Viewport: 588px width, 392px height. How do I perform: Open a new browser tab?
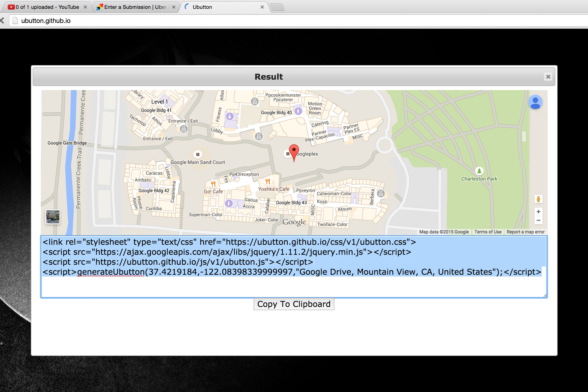(x=277, y=7)
